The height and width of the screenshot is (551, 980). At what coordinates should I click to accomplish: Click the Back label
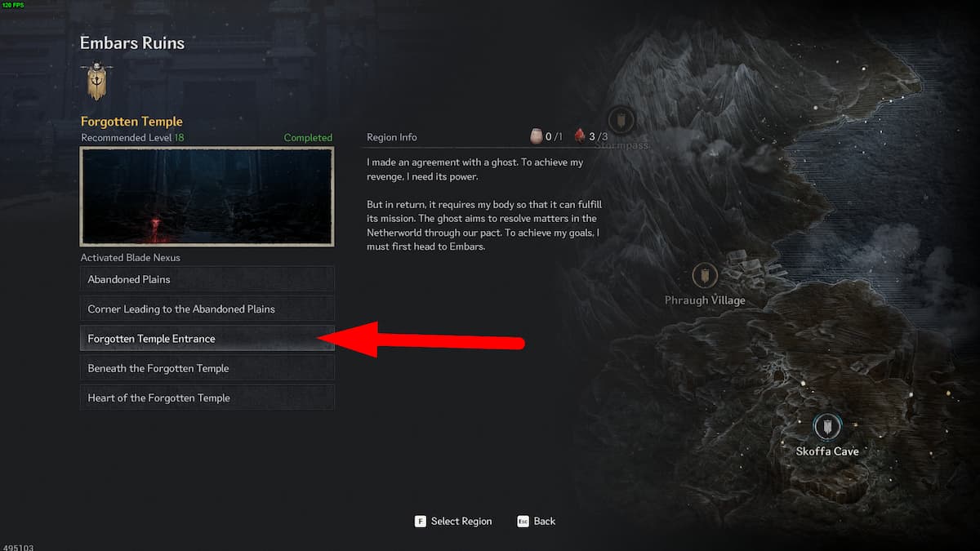click(545, 521)
